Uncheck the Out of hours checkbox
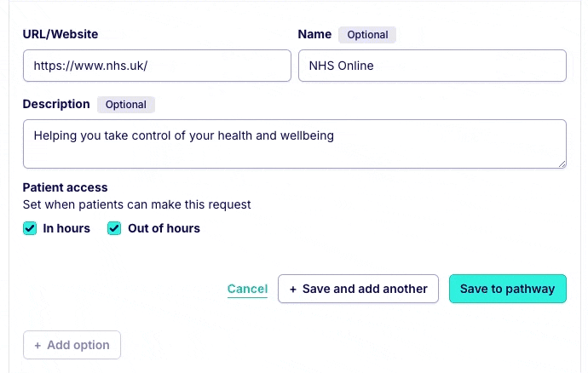Image resolution: width=588 pixels, height=373 pixels. click(114, 228)
